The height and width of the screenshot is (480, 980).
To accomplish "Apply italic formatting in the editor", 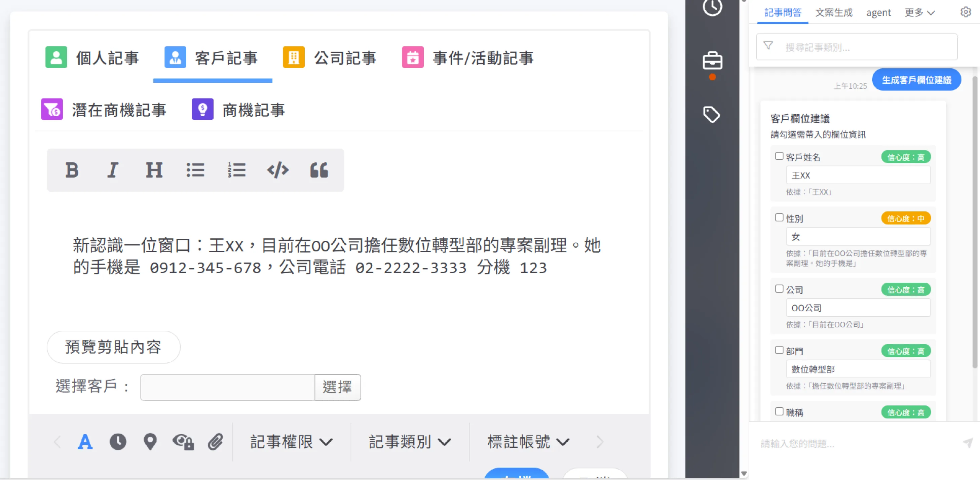I will [x=113, y=170].
